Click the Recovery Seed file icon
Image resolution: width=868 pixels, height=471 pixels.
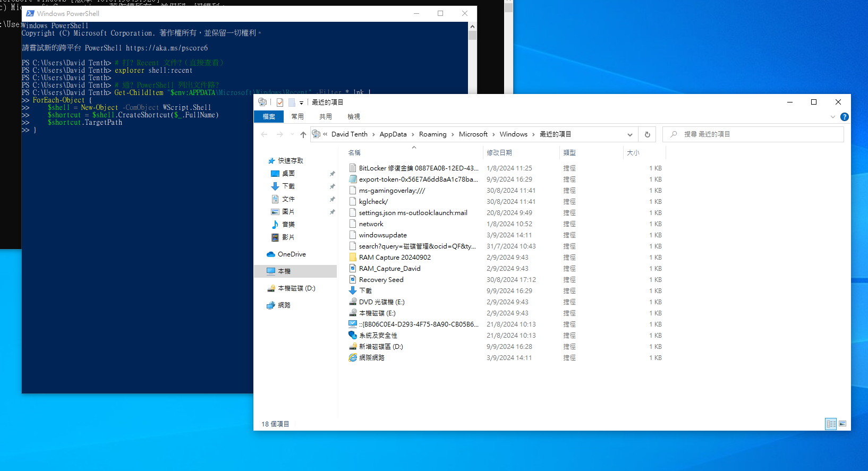353,280
